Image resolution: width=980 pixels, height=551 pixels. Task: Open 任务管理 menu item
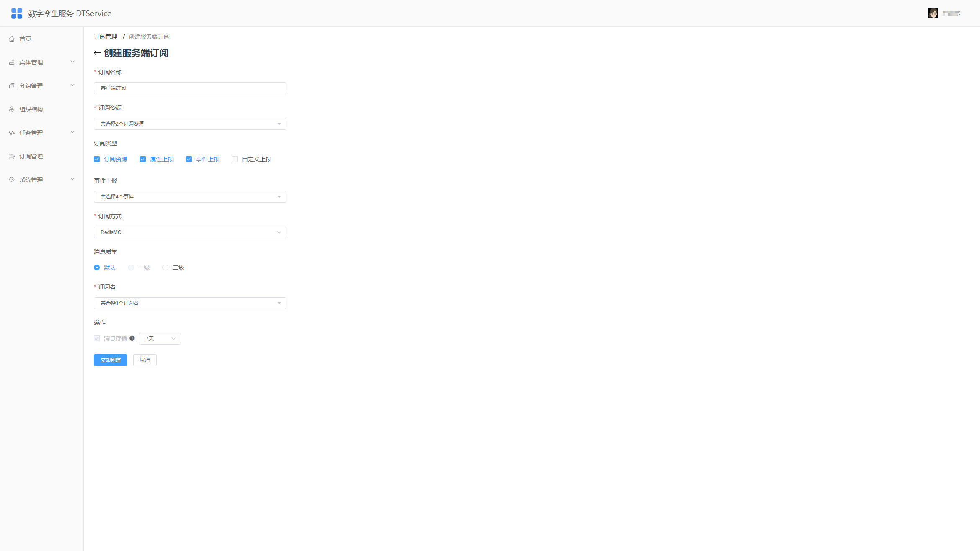pyautogui.click(x=42, y=133)
